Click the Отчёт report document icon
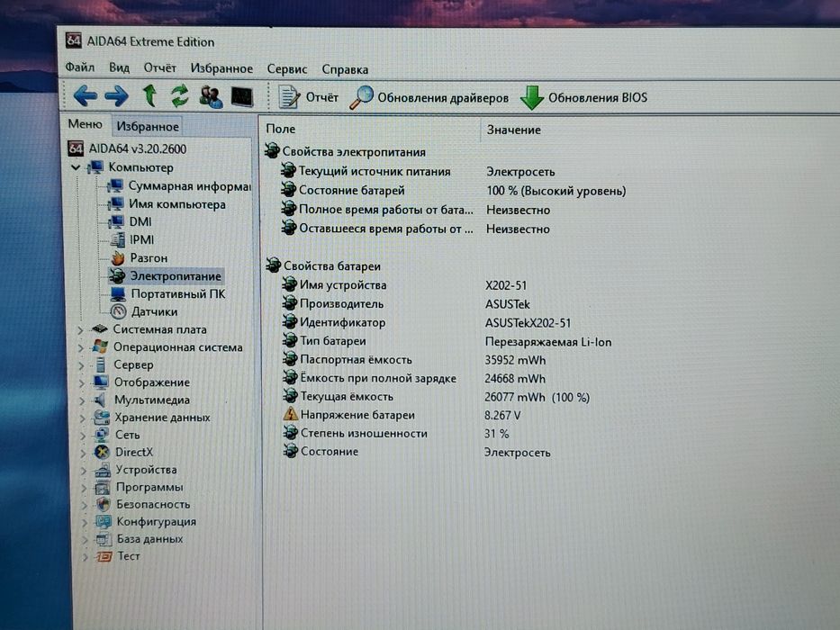This screenshot has width=840, height=630. click(289, 97)
